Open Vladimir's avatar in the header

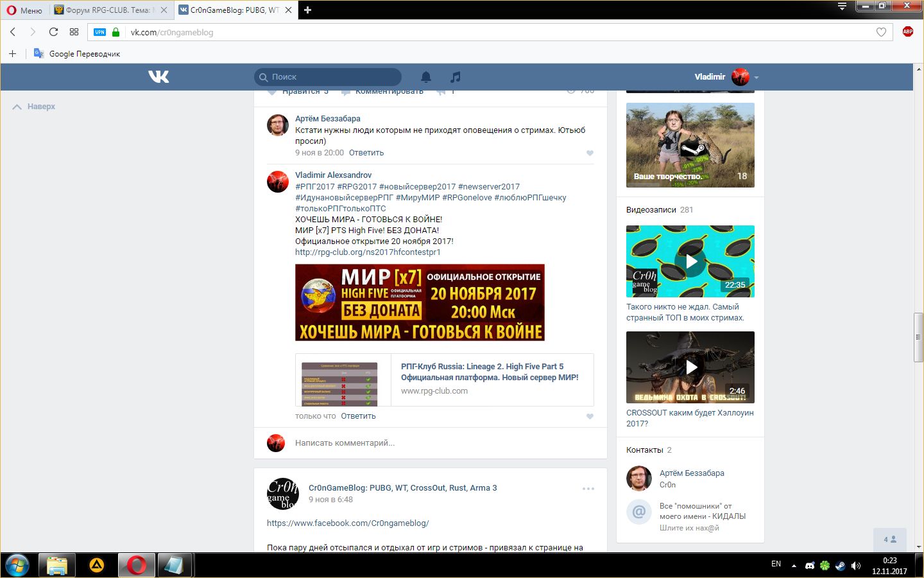[740, 77]
